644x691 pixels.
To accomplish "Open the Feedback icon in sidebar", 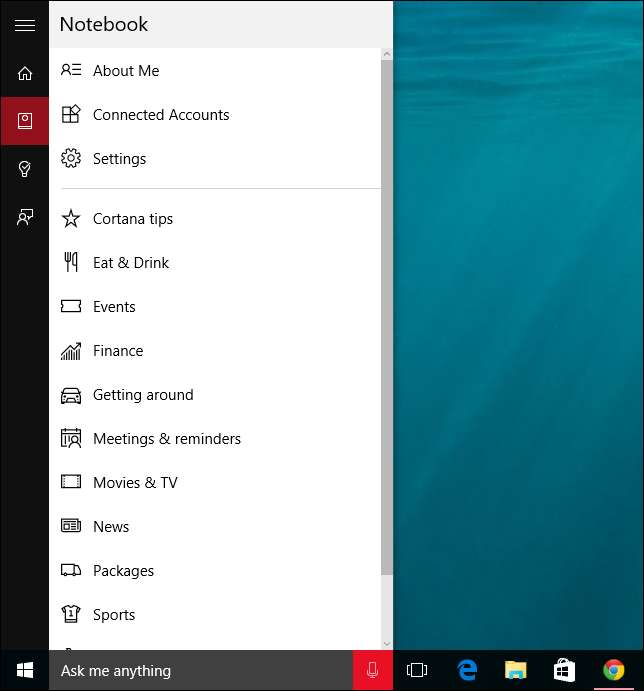I will click(25, 217).
